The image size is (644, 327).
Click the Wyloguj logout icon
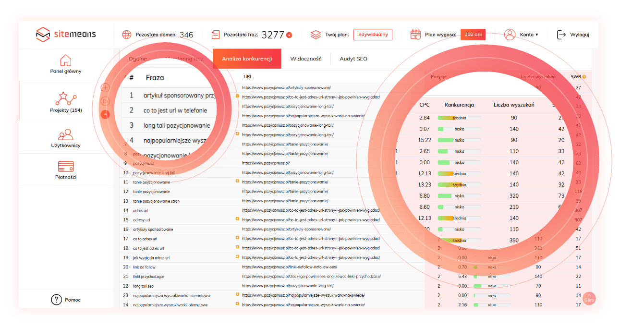pyautogui.click(x=561, y=35)
